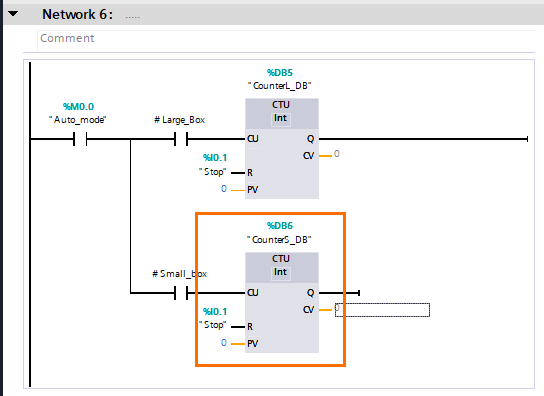Viewport: 544px width, 396px height.
Task: Click the # Large_Box operand label
Action: [179, 120]
